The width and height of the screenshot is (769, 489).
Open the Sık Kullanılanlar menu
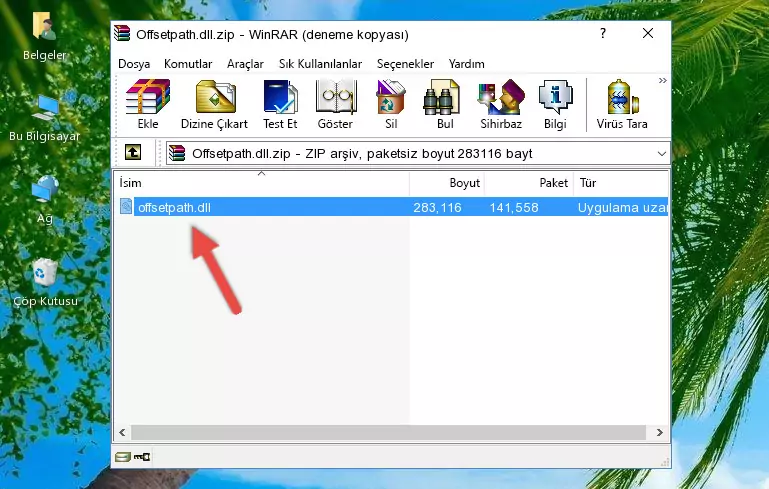click(x=320, y=64)
